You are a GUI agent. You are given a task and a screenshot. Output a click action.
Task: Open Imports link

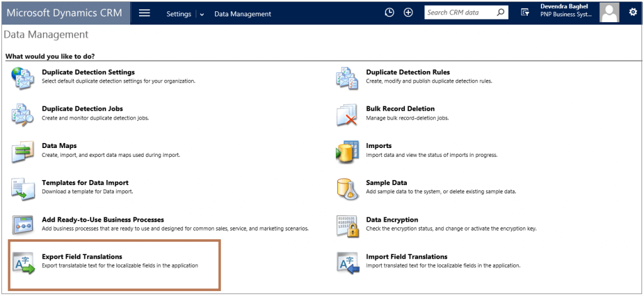(x=379, y=146)
